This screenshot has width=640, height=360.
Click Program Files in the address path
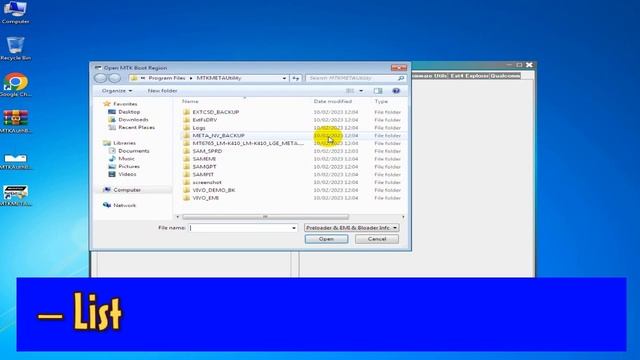coord(167,78)
